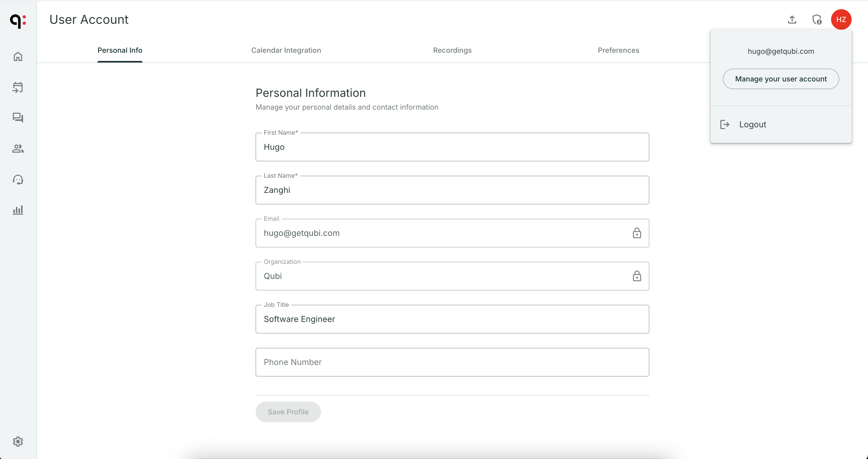The height and width of the screenshot is (459, 868).
Task: Click Manage your user account button
Action: click(x=781, y=79)
